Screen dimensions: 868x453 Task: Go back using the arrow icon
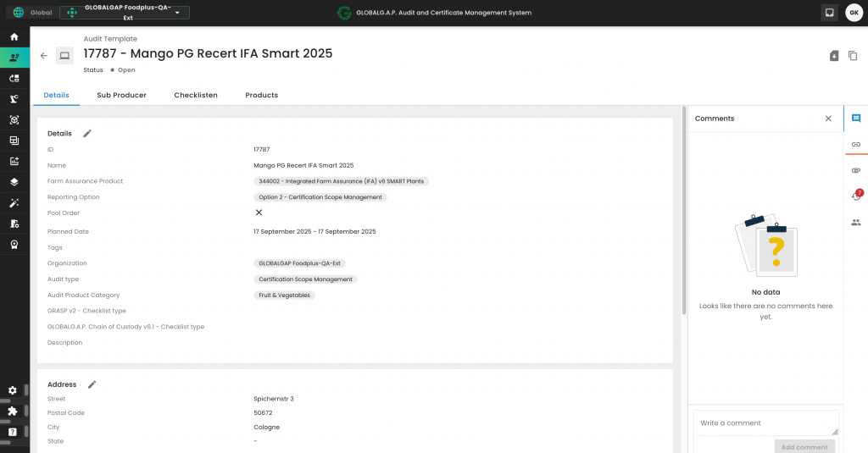click(44, 56)
